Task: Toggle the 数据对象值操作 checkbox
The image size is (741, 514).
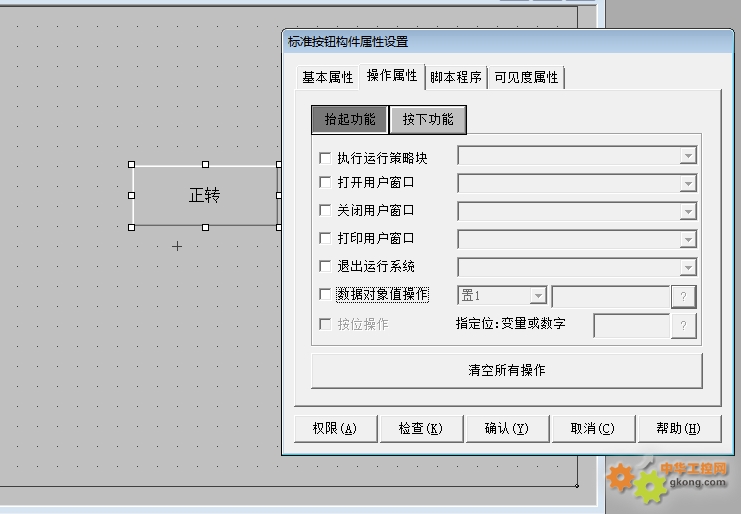Action: coord(325,294)
